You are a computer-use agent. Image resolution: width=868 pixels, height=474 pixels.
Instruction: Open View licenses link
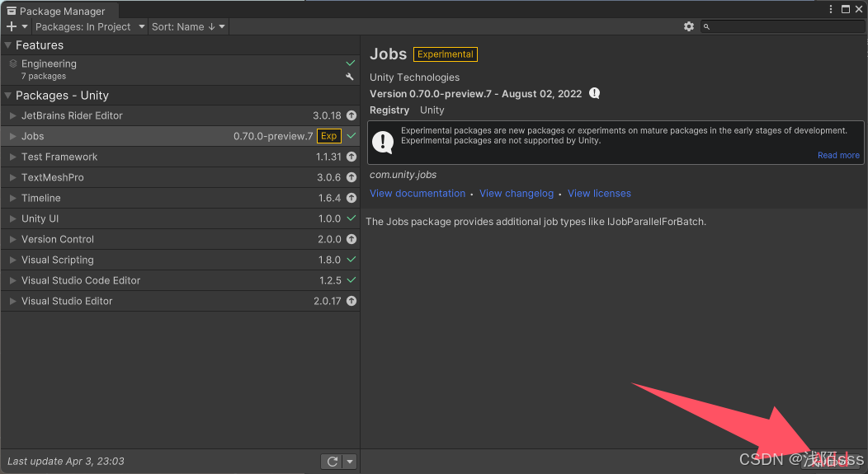[x=599, y=194]
